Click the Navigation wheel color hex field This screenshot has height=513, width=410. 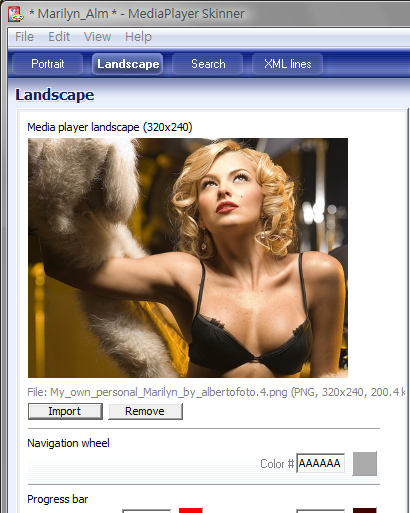pos(320,463)
